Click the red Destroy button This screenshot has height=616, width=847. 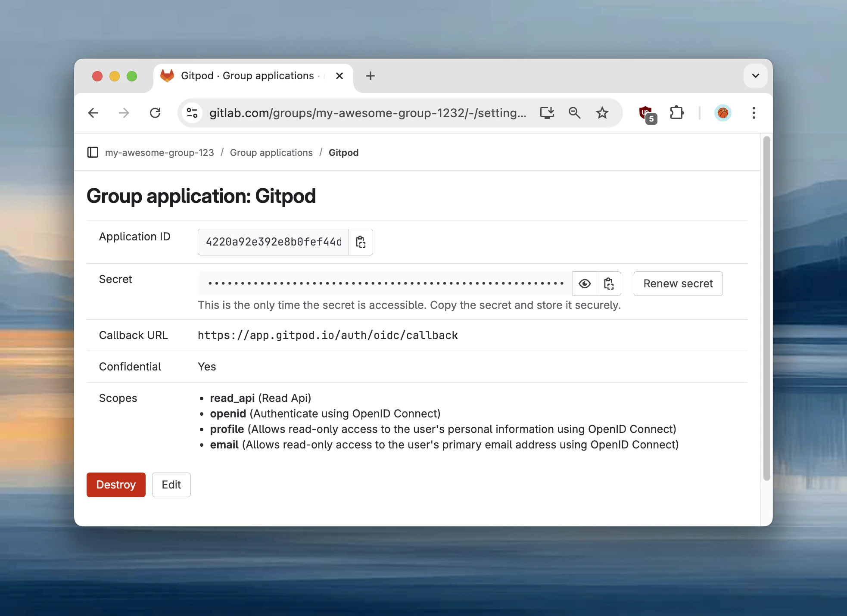point(116,485)
